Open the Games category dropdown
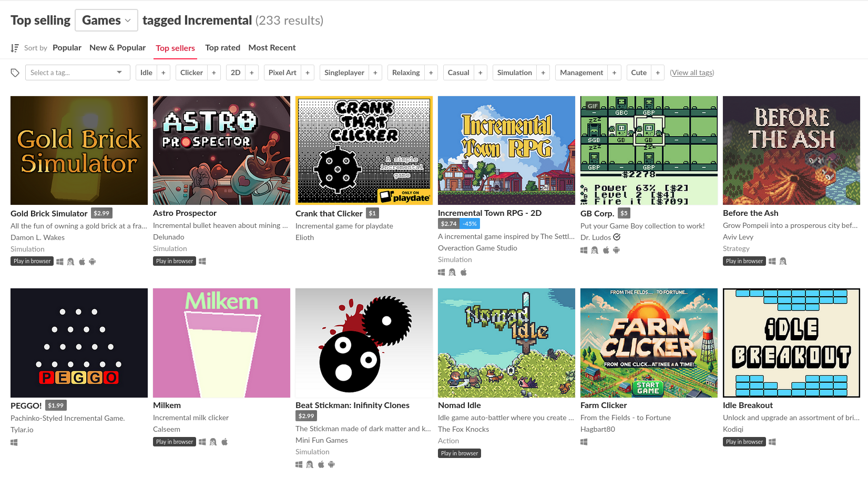The width and height of the screenshot is (868, 479). pos(106,20)
